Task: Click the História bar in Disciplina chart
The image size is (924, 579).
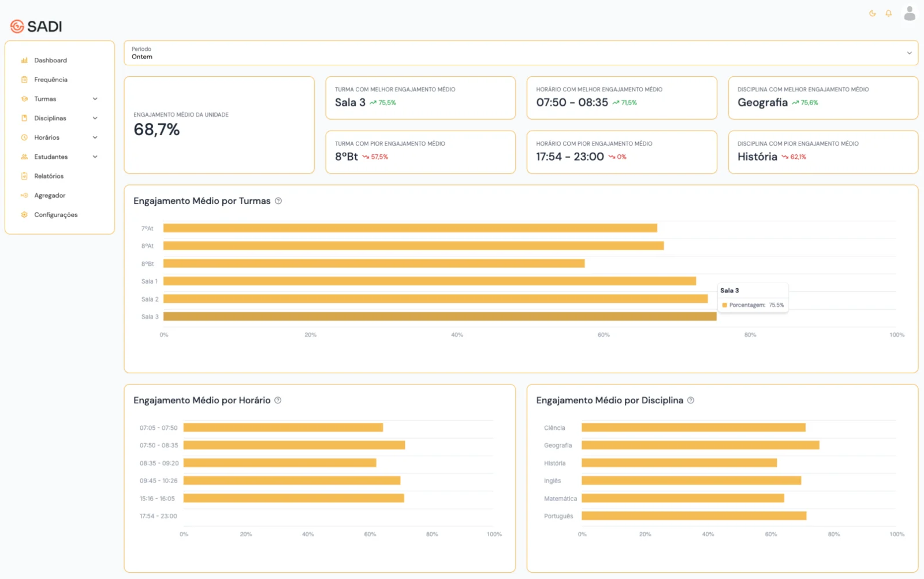Action: pyautogui.click(x=679, y=463)
